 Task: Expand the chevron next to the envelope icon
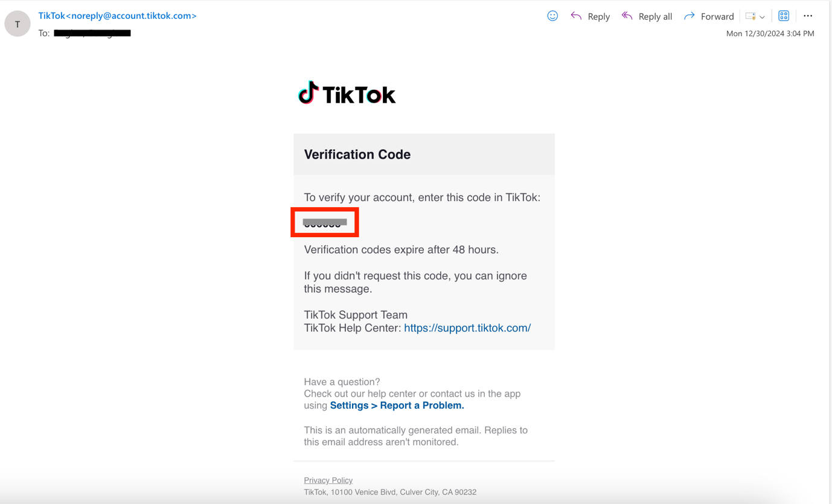pyautogui.click(x=762, y=16)
